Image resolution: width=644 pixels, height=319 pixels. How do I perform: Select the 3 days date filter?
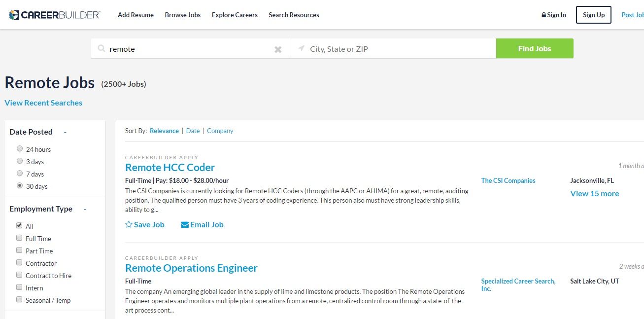tap(20, 161)
